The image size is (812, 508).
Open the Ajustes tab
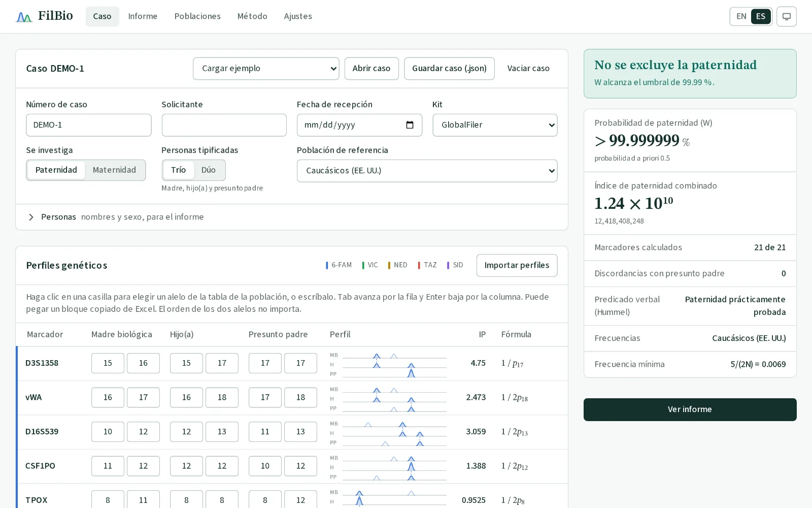[298, 17]
